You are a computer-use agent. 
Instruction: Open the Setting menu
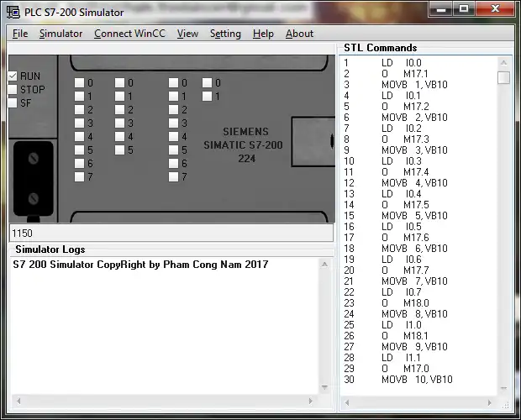tap(225, 34)
